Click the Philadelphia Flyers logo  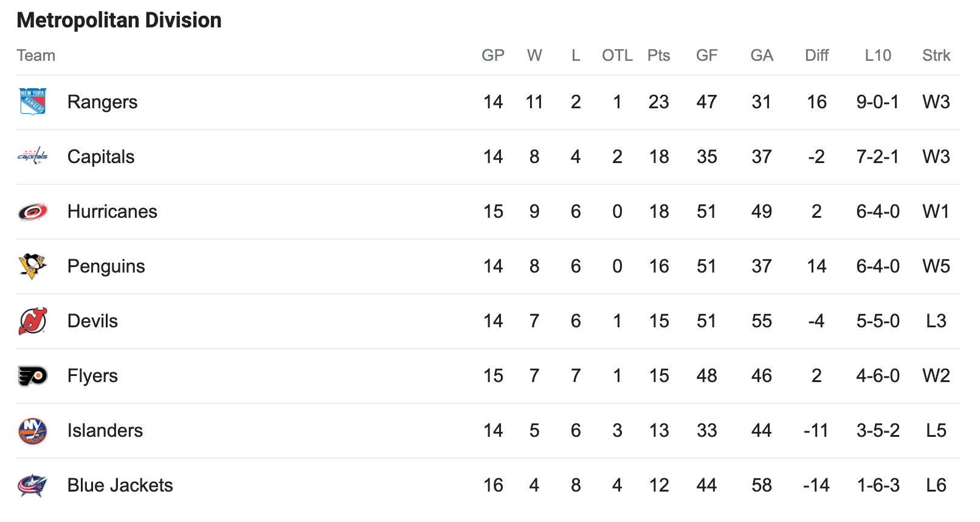coord(33,376)
